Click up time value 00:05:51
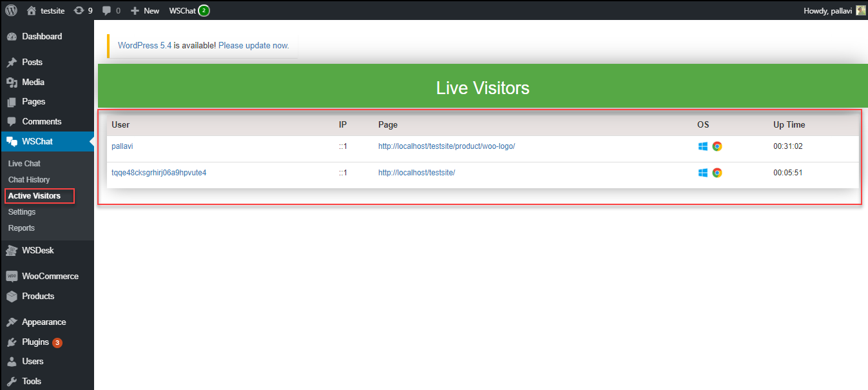The image size is (868, 390). (788, 173)
